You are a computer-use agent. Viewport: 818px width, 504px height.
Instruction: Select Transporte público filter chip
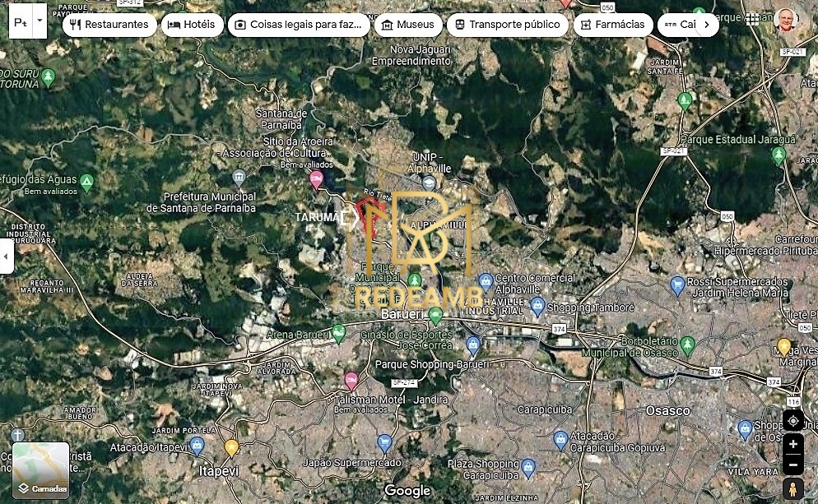[508, 25]
